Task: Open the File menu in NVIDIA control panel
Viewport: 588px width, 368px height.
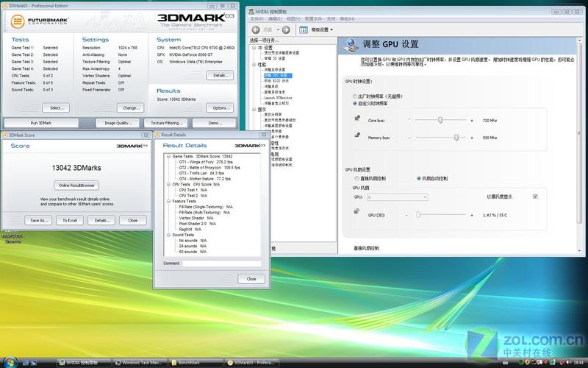Action: point(257,19)
